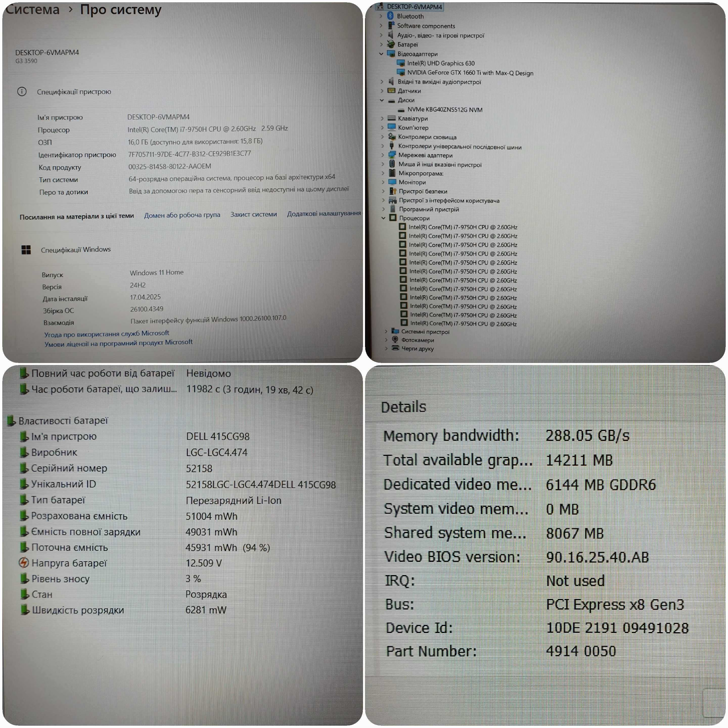Click the 51004 mWh designed capacity value

212,516
